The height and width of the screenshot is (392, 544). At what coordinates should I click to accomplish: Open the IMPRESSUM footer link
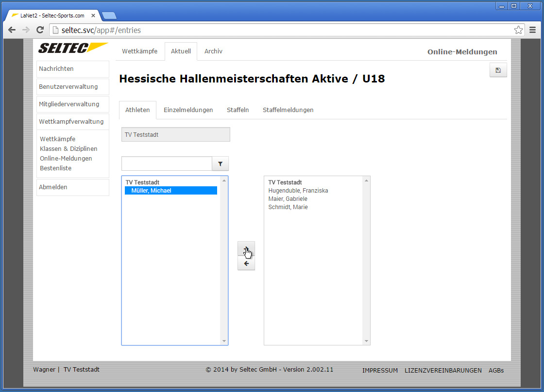tap(380, 370)
